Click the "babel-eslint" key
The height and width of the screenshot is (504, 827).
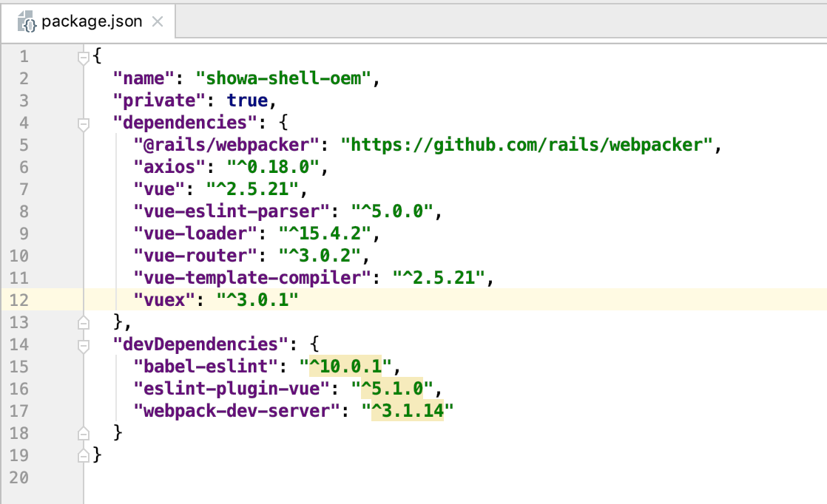point(206,366)
